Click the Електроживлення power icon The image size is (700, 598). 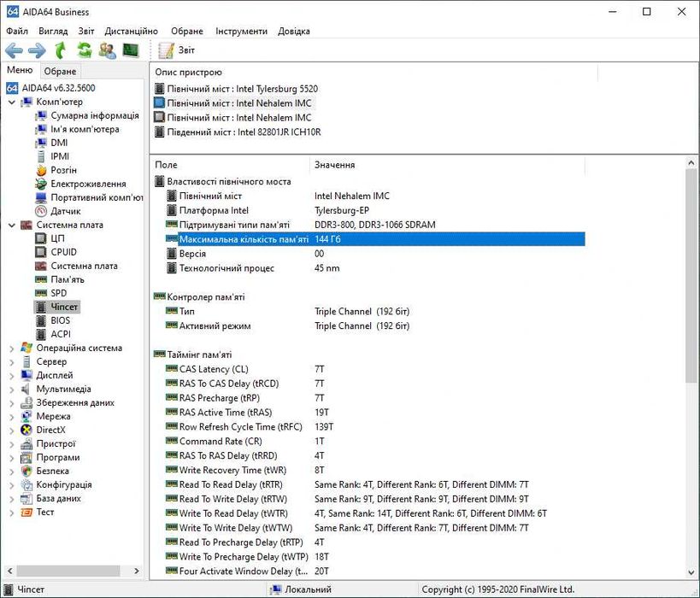point(41,184)
